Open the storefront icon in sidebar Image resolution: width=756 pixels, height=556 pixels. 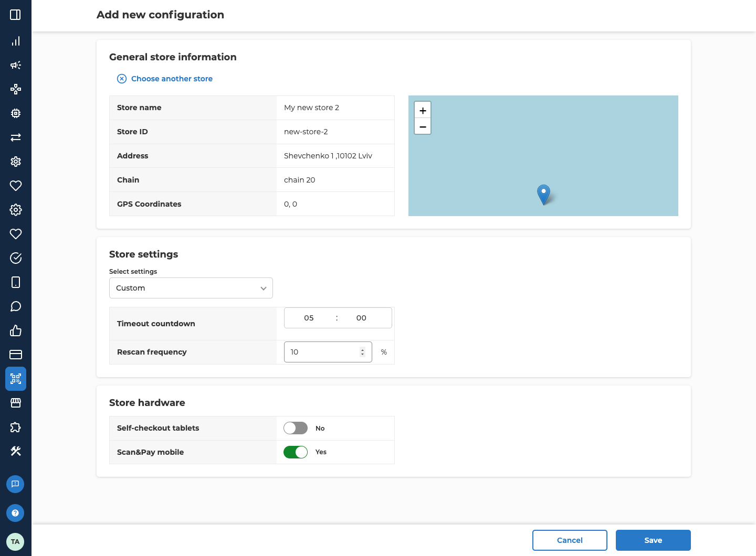[x=16, y=403]
